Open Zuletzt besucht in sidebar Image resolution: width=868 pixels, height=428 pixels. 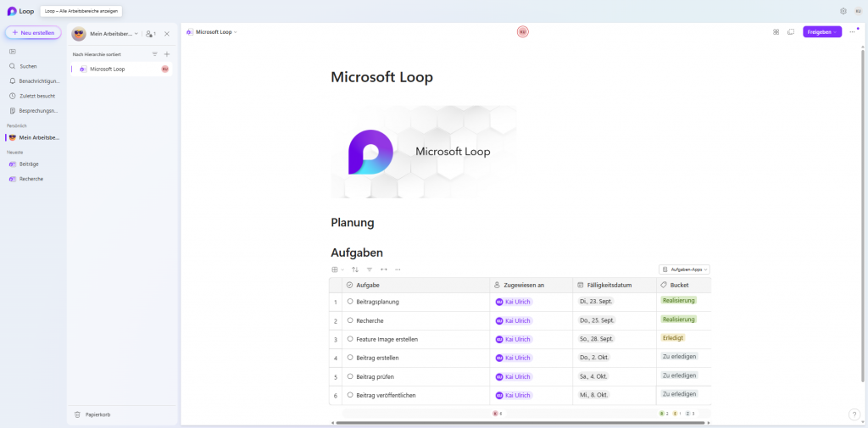tap(37, 96)
